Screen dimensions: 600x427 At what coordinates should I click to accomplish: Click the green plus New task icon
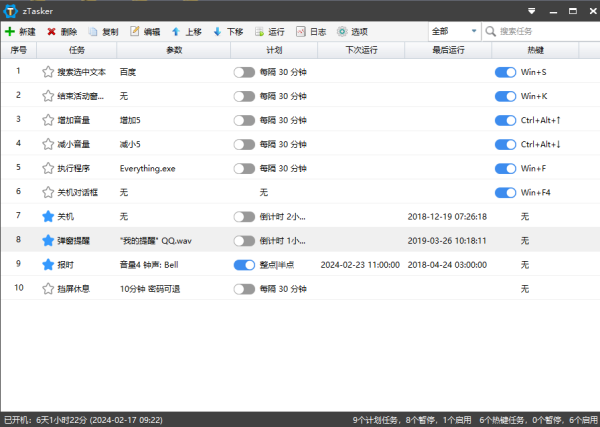[10, 31]
